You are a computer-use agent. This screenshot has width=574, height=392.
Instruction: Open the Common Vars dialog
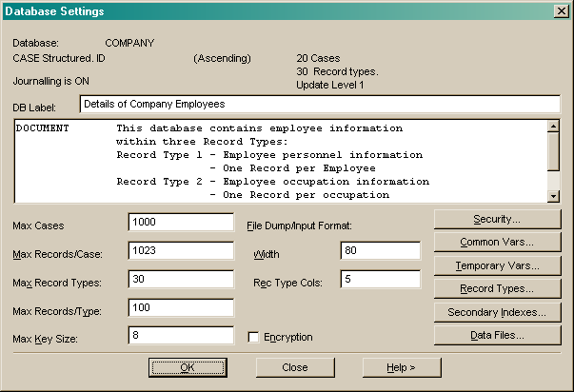(x=497, y=243)
